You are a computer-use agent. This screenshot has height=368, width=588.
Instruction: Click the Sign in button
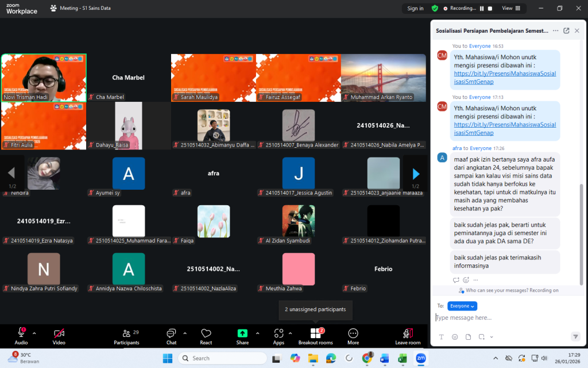[x=415, y=9]
